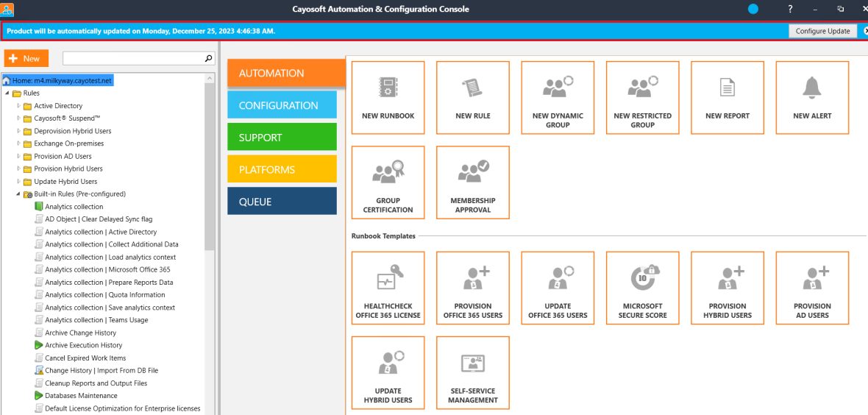Select Analytics collection | Quota Information
This screenshot has width=868, height=415.
pyautogui.click(x=105, y=295)
